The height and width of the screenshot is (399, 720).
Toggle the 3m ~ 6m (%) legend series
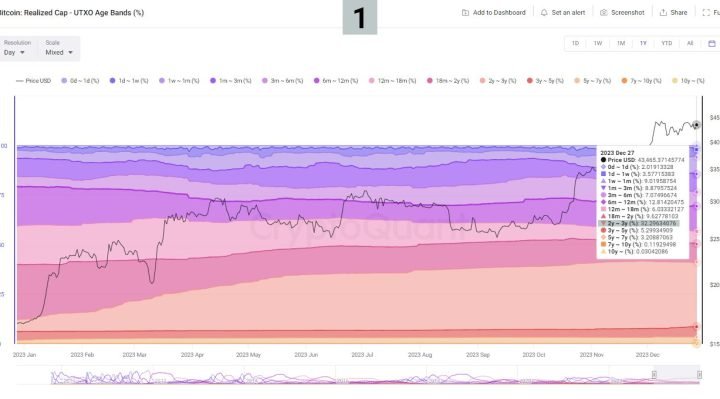282,81
